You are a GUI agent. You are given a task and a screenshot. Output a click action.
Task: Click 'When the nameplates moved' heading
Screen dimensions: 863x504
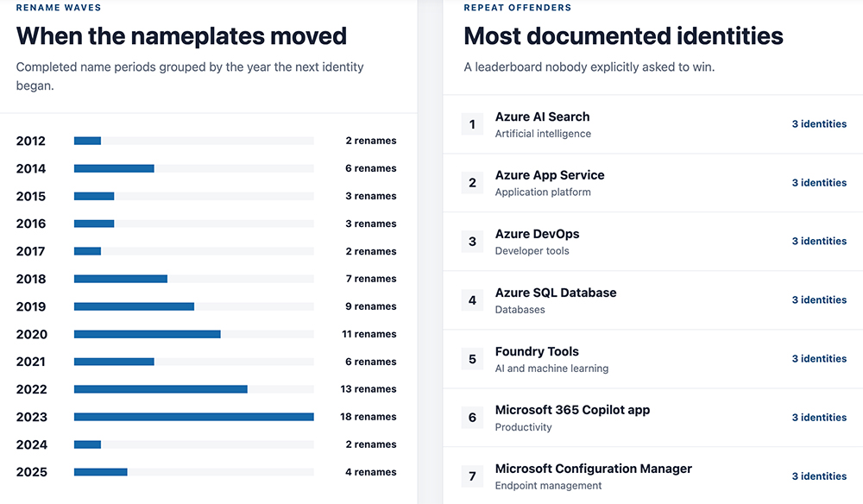pyautogui.click(x=181, y=36)
